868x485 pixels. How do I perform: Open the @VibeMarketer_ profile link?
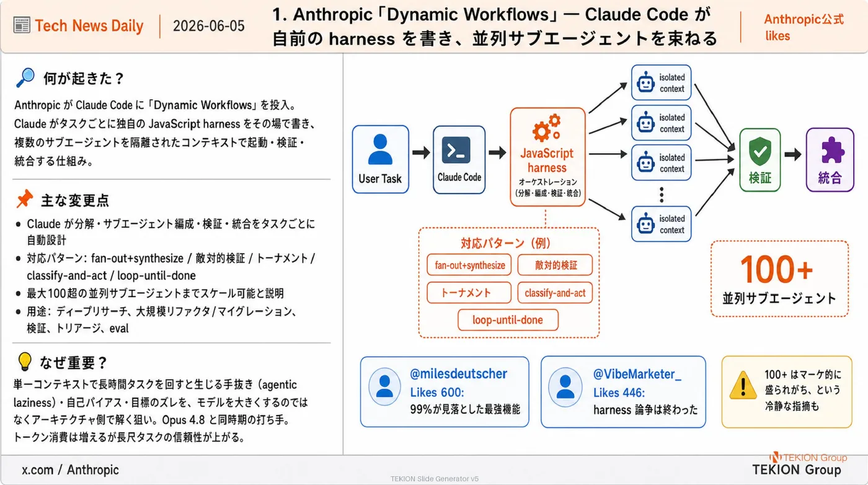(637, 374)
